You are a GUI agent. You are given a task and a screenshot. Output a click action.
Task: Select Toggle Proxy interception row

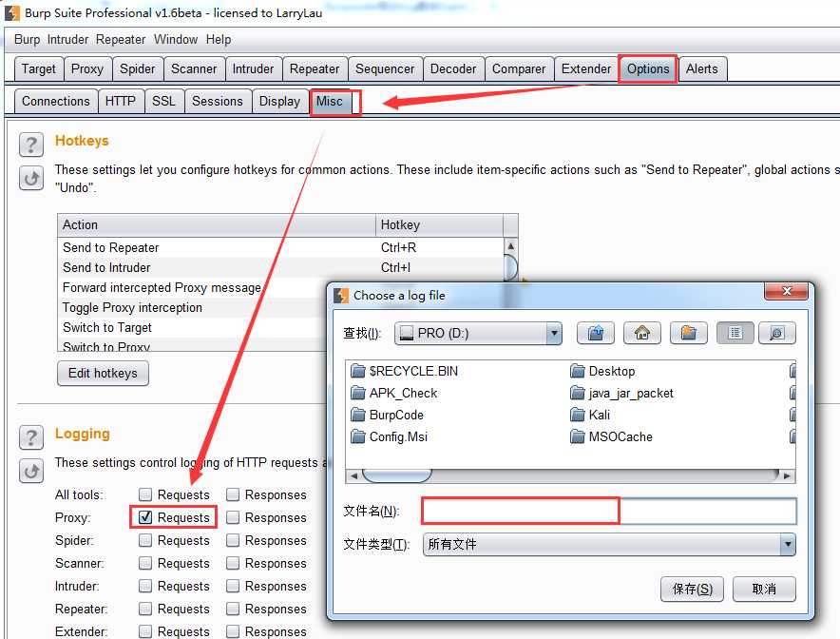pos(192,307)
